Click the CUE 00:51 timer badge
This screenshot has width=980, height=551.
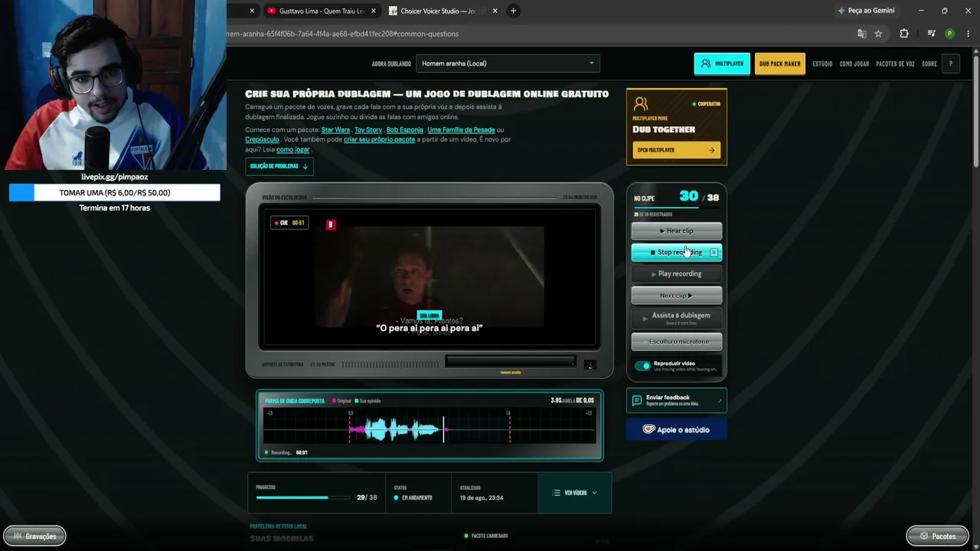tap(290, 223)
